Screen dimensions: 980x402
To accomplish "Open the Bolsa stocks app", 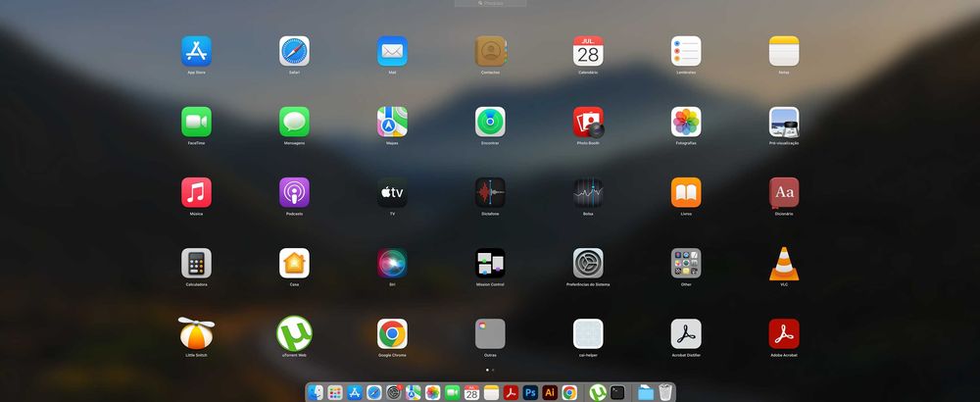I will pos(588,192).
